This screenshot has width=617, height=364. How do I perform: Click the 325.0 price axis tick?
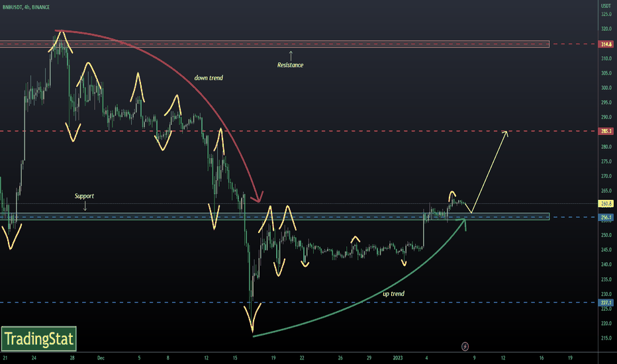(606, 14)
